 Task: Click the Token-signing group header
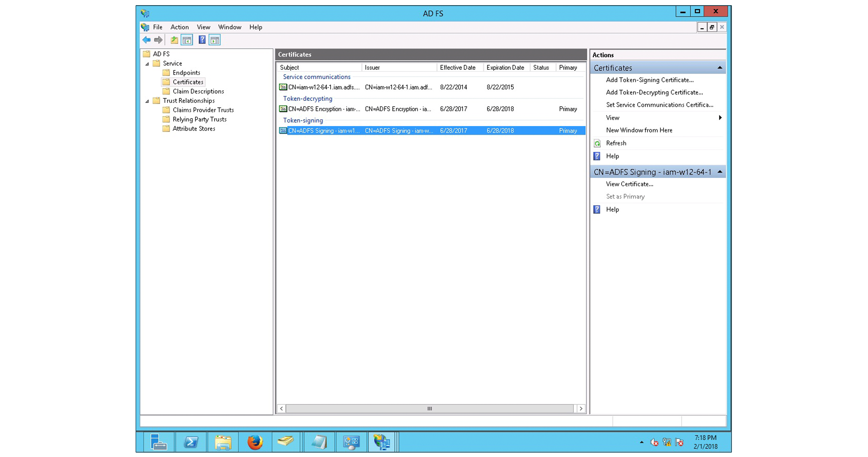click(x=303, y=120)
